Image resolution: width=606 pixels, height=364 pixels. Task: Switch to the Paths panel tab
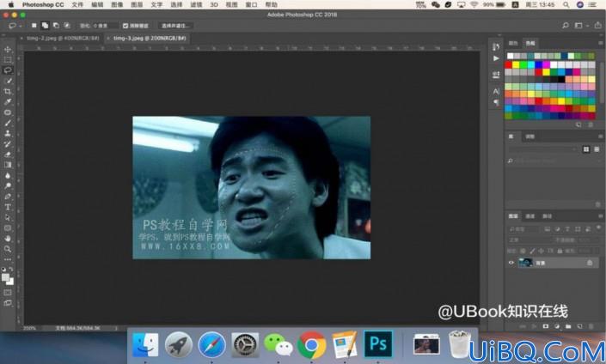547,216
